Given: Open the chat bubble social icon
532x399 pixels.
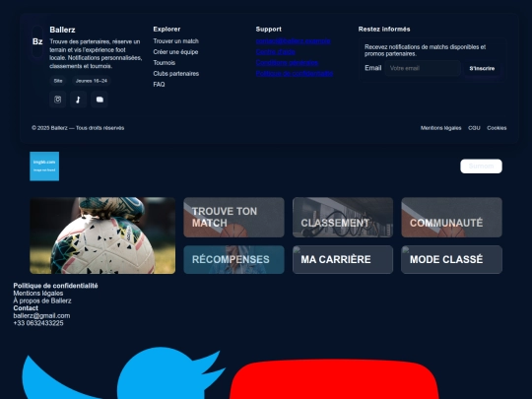Looking at the screenshot, I should coord(100,100).
